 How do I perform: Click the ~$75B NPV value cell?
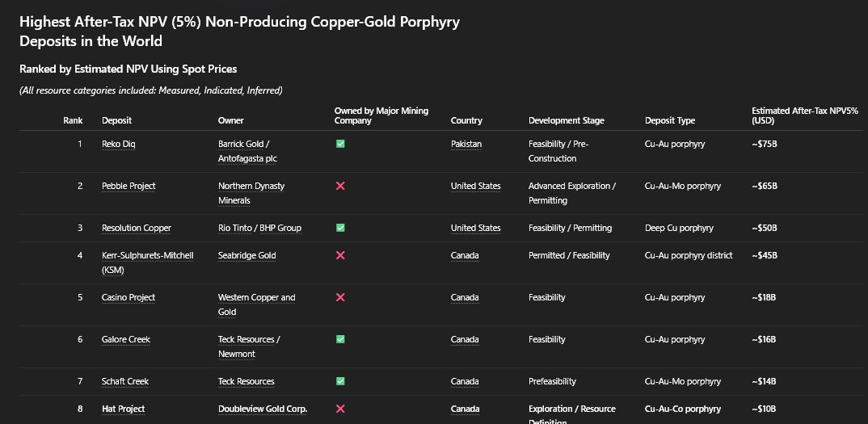coord(765,144)
